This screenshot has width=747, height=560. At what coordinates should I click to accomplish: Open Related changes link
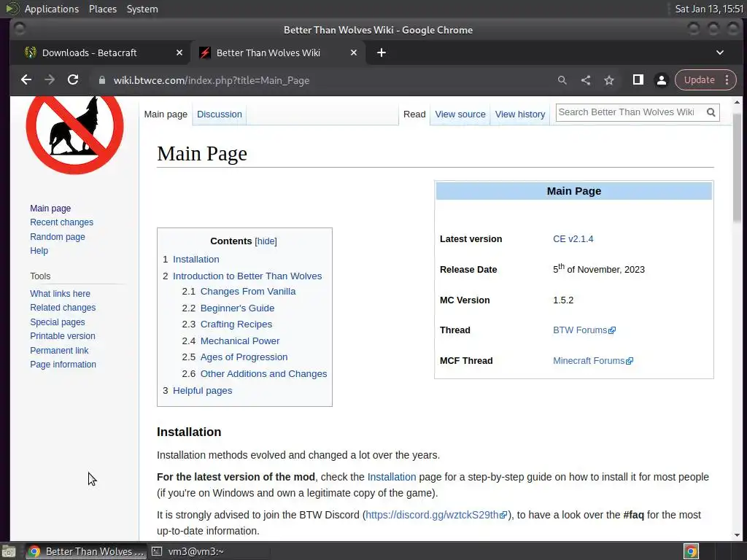(x=63, y=308)
